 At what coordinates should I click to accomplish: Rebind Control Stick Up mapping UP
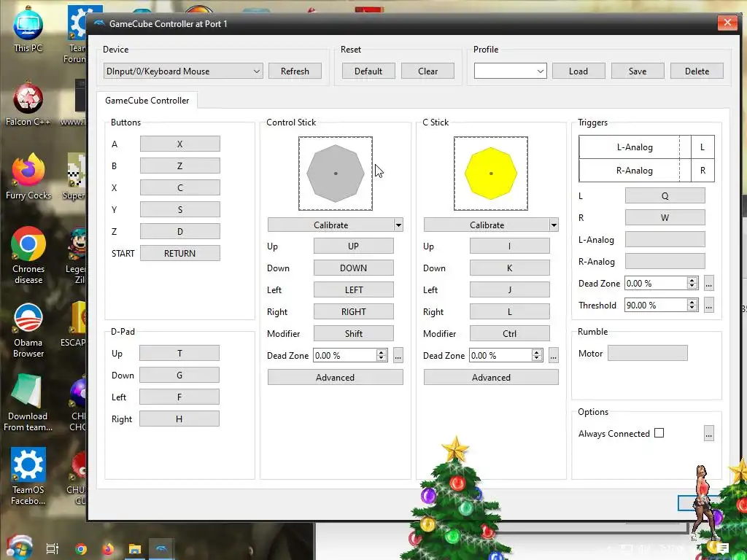pos(354,246)
